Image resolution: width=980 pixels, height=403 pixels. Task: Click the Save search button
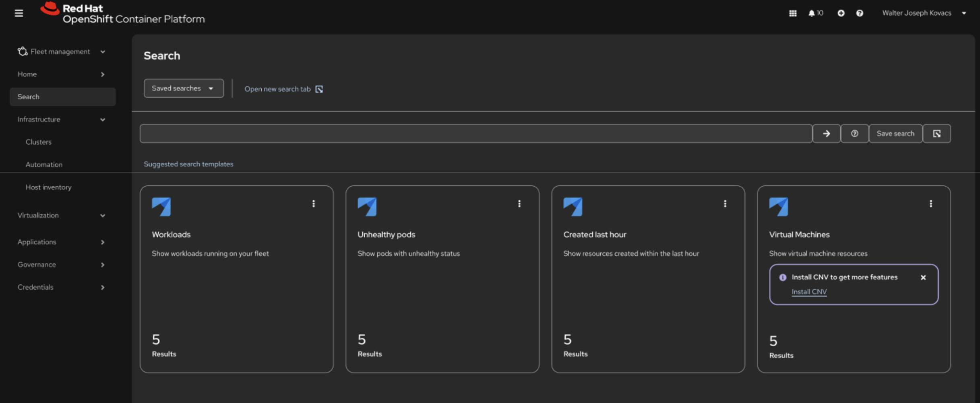895,134
